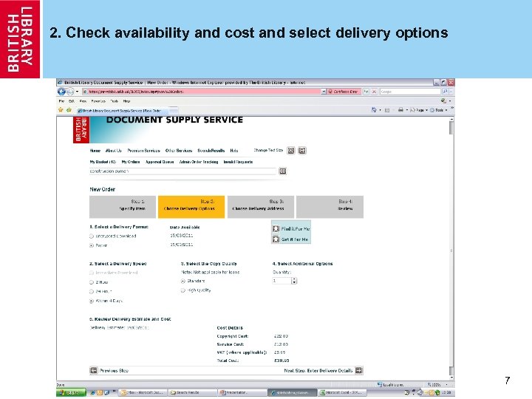Open the Help menu in the menu bar
The image size is (532, 399).
tap(126, 101)
